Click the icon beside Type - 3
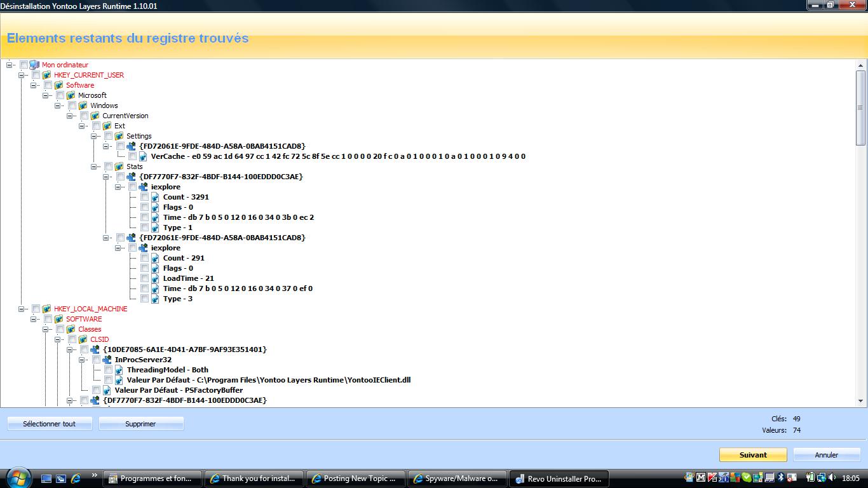Screen dimensions: 868x488 [x=155, y=299]
